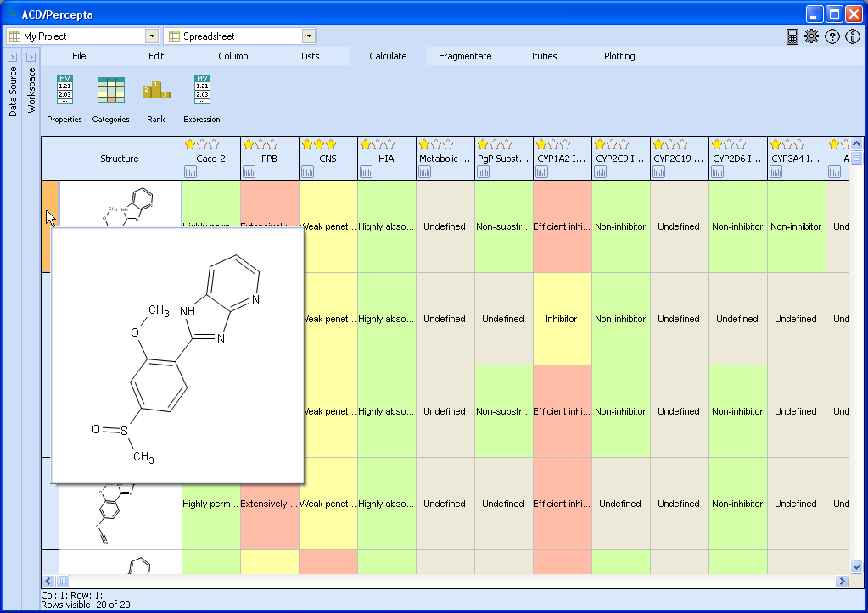The height and width of the screenshot is (613, 868).
Task: Click scroll up arrow of vertical scrollbar
Action: tap(856, 144)
